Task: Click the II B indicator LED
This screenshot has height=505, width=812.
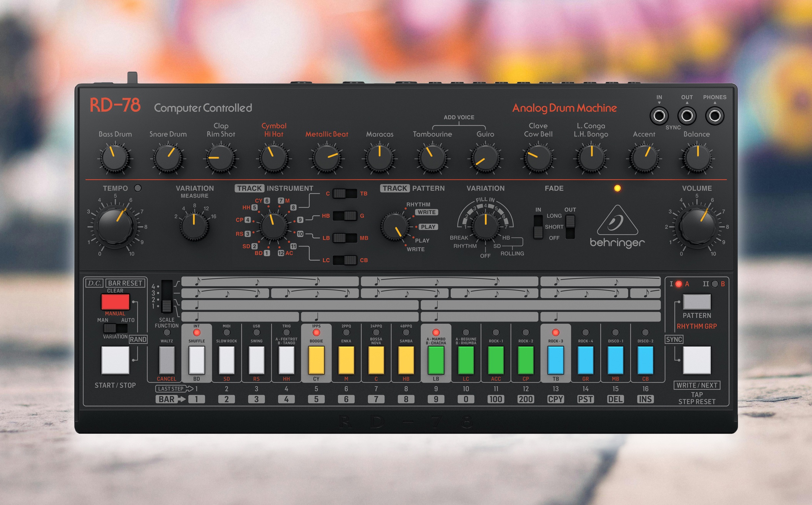Action: coord(715,284)
